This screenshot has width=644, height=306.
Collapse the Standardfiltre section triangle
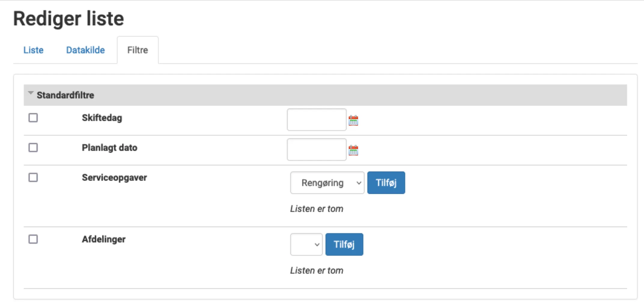point(30,93)
